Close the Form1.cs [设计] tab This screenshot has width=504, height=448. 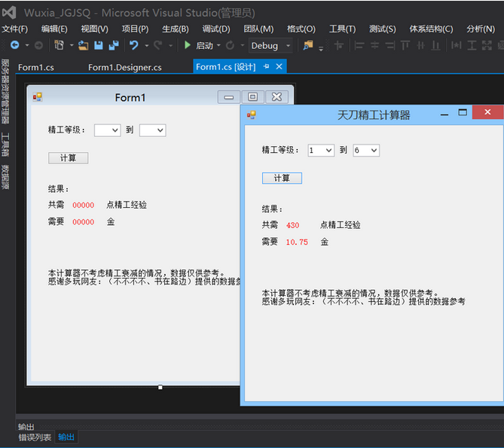279,66
